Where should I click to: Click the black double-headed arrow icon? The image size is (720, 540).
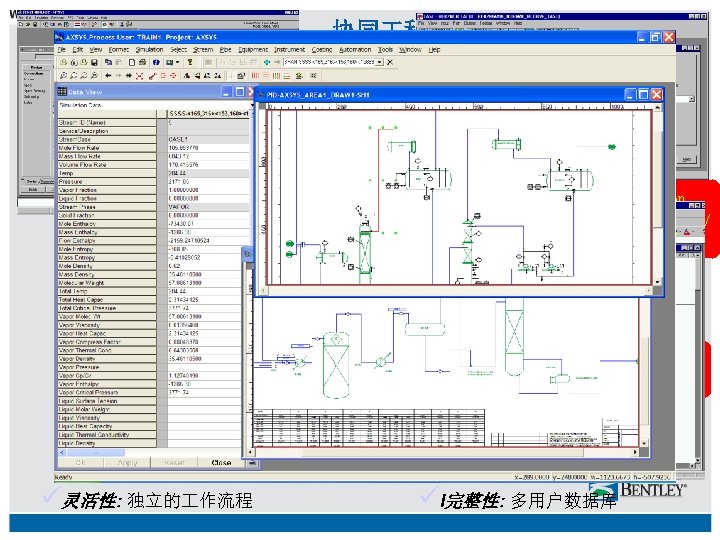pos(129,76)
